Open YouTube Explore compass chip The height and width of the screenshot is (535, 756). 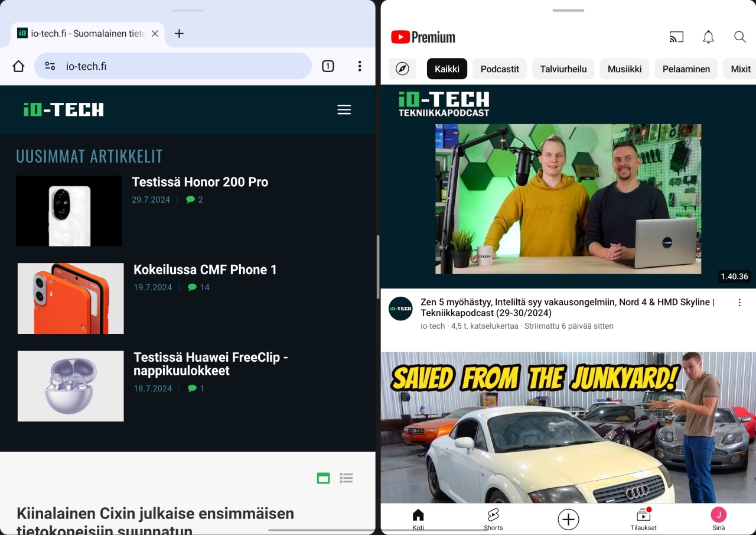[402, 69]
